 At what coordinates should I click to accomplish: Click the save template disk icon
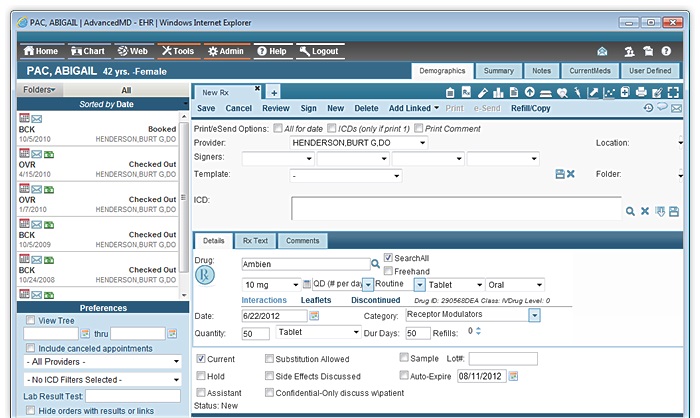click(559, 174)
